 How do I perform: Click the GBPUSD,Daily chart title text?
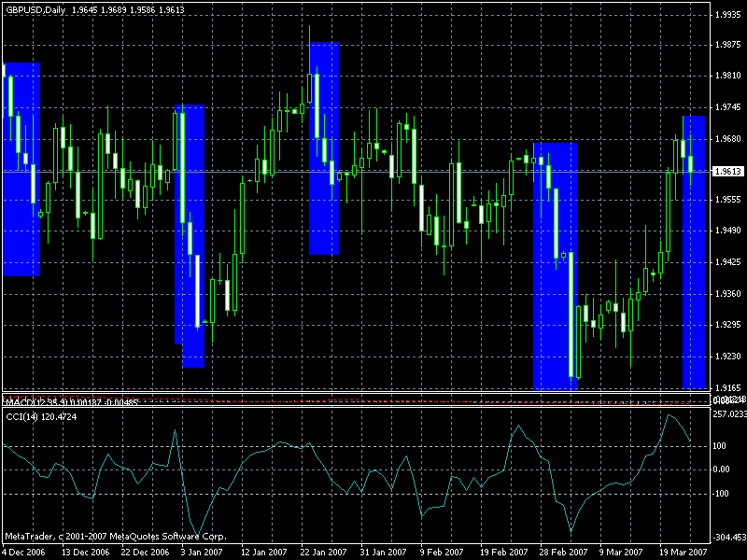[x=37, y=9]
